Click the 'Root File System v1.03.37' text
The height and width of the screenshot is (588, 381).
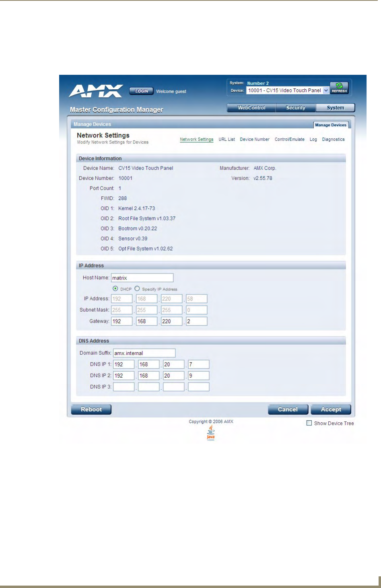[x=147, y=218]
